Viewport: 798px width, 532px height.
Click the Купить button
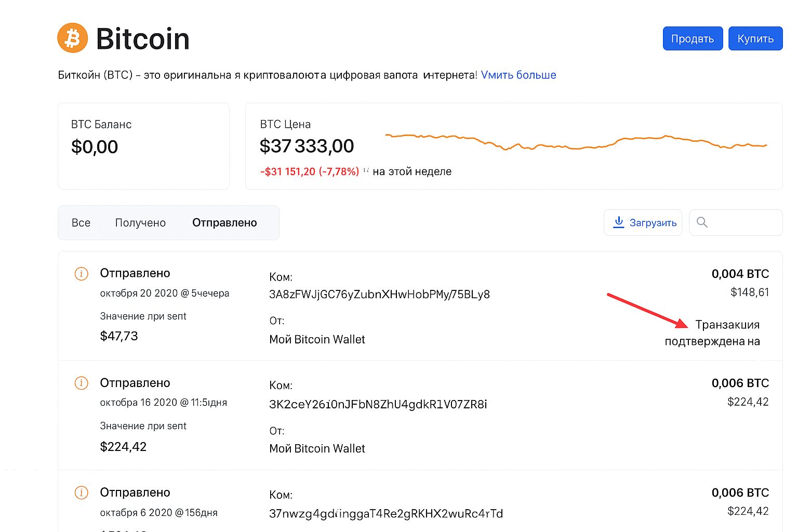point(755,38)
